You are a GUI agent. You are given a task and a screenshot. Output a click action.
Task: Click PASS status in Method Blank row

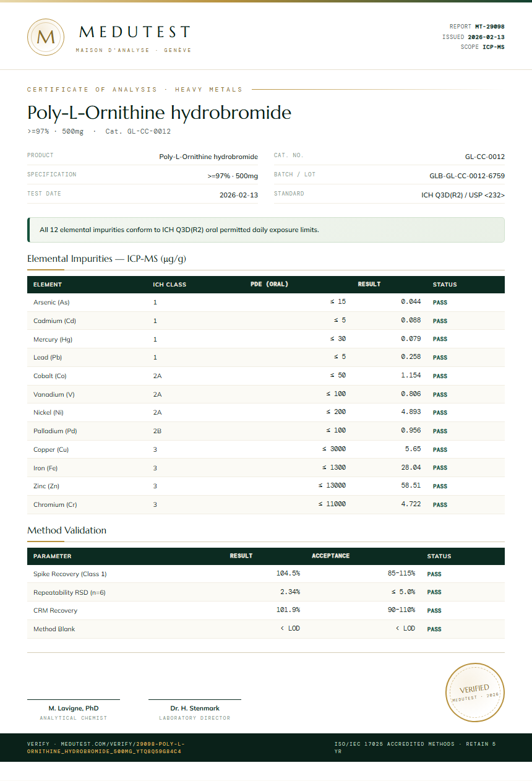pyautogui.click(x=434, y=629)
